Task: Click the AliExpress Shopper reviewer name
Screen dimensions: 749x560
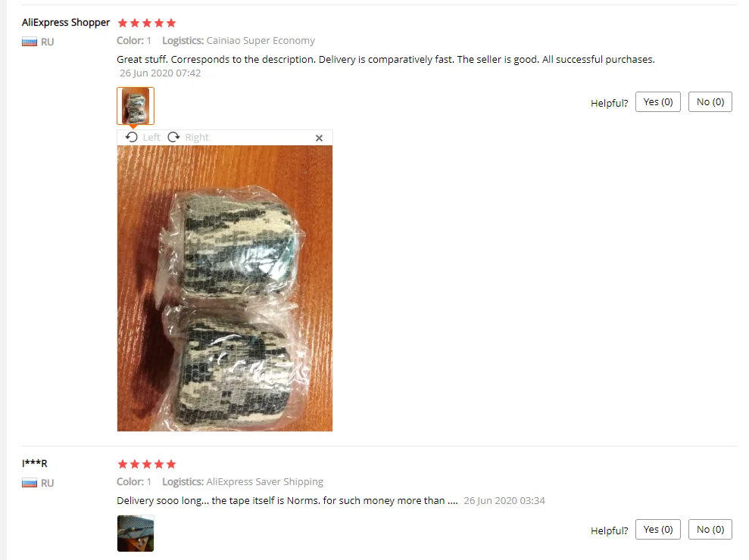Action: pos(66,23)
